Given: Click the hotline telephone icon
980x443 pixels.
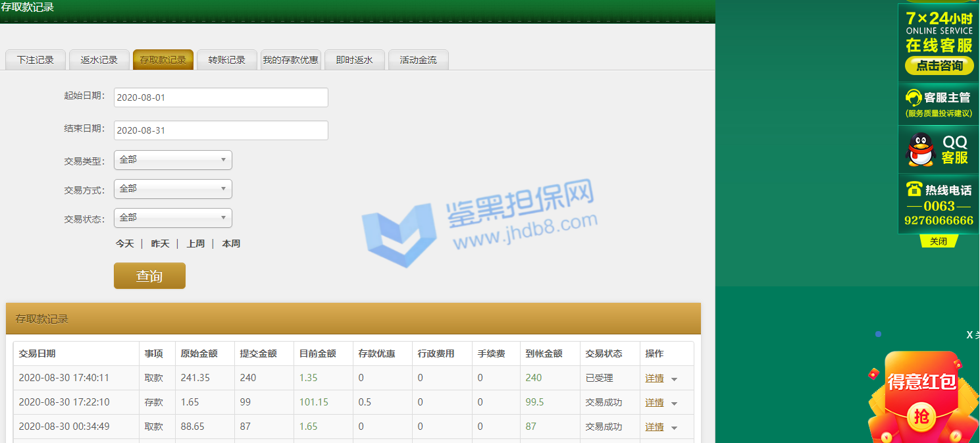Looking at the screenshot, I should 914,190.
